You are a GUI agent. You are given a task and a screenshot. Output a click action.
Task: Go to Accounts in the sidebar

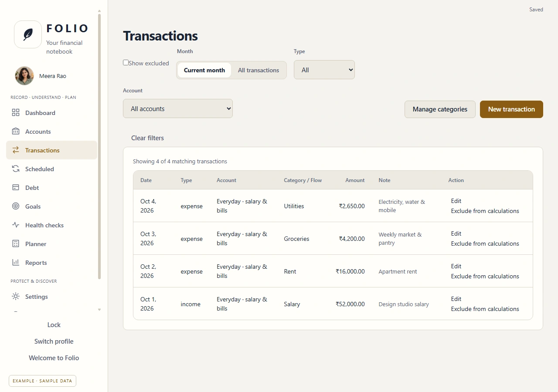tap(51, 132)
